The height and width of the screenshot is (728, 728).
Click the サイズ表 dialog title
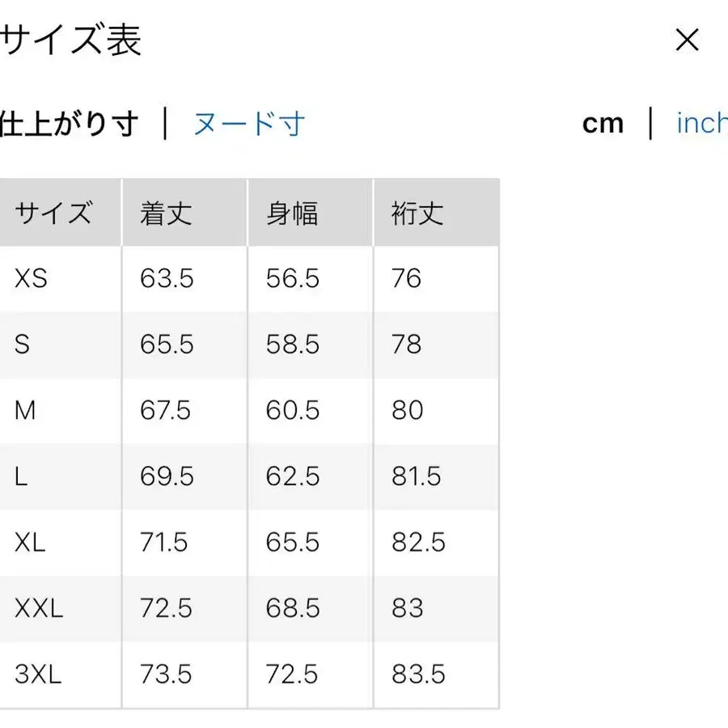click(71, 40)
